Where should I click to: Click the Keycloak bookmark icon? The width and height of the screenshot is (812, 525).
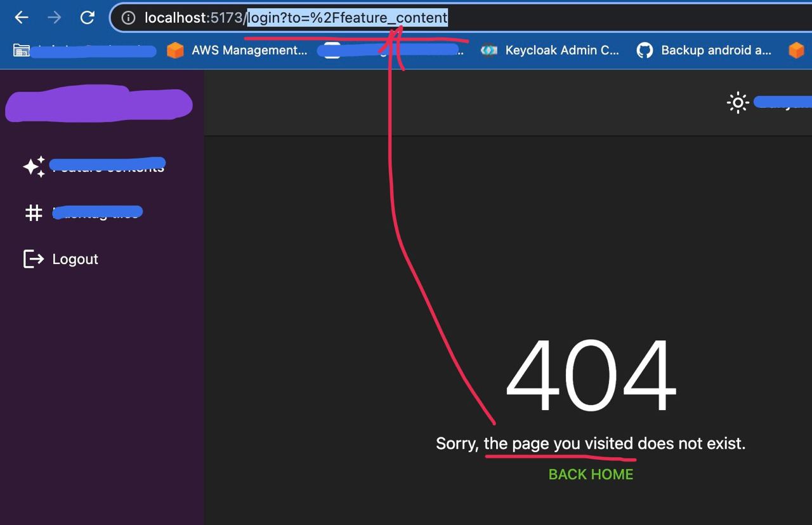tap(488, 50)
